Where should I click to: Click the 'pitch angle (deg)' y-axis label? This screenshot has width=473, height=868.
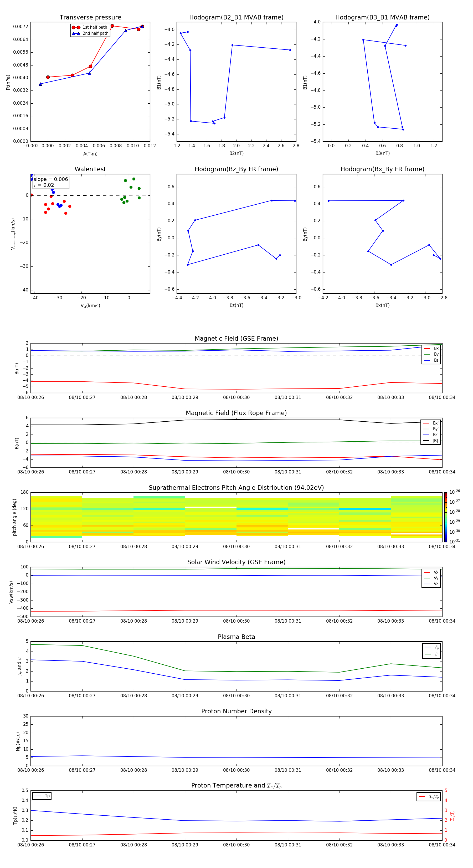[x=14, y=517]
